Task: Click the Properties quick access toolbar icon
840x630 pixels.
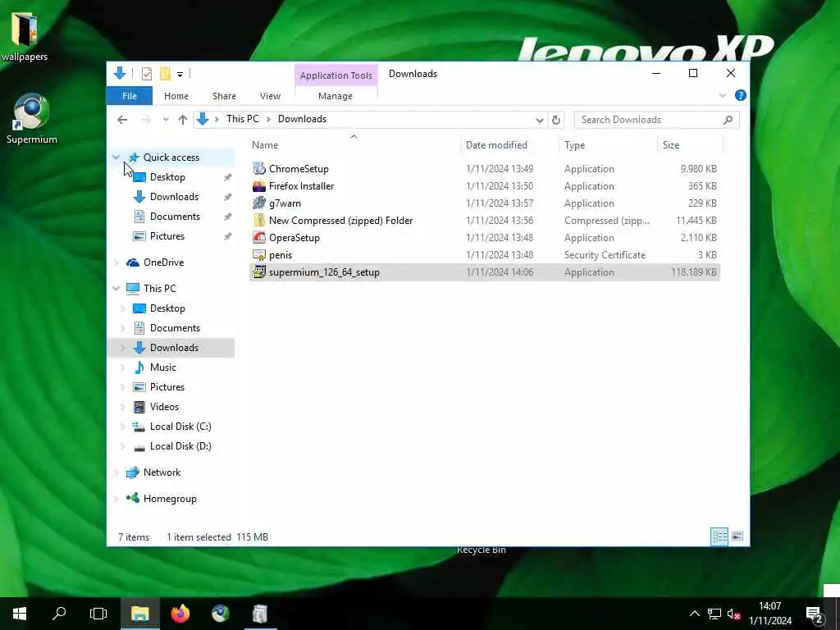Action: pyautogui.click(x=146, y=74)
